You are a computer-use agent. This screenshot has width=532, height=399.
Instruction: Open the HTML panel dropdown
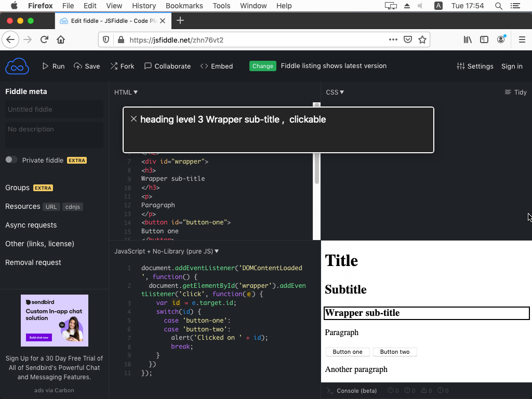126,92
